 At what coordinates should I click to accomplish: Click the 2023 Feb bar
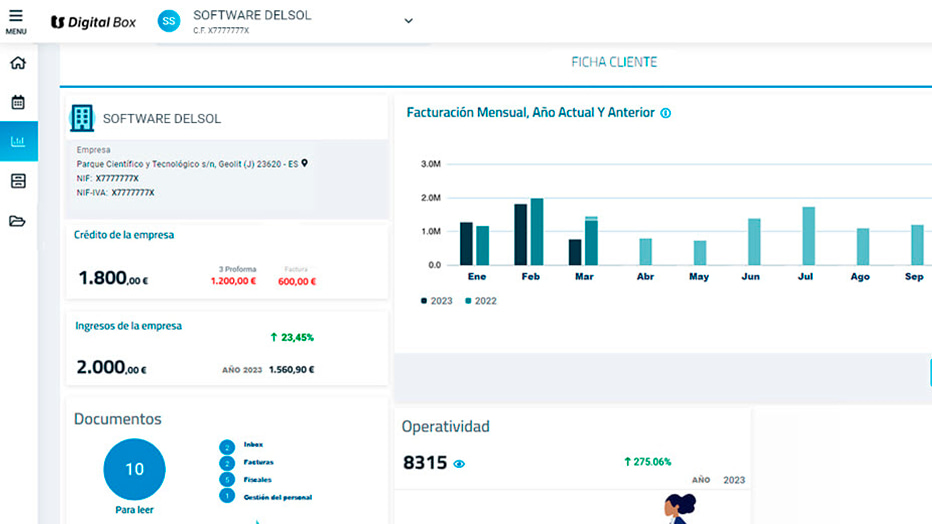click(x=521, y=235)
